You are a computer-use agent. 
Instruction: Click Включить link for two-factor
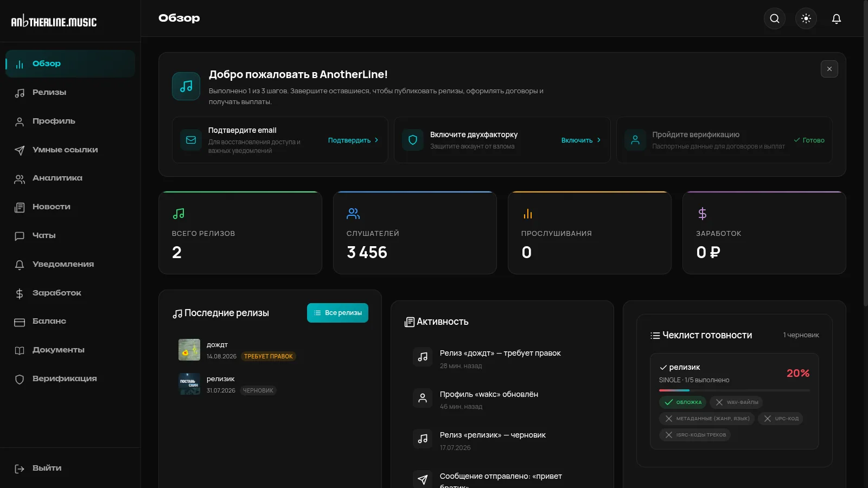click(581, 140)
